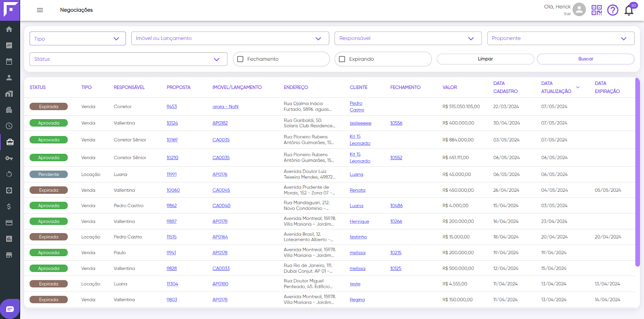Open client link Henrique

(359, 222)
